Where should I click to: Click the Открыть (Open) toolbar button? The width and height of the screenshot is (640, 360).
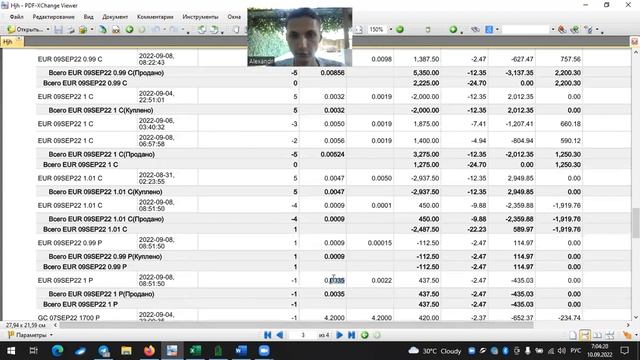(25, 29)
